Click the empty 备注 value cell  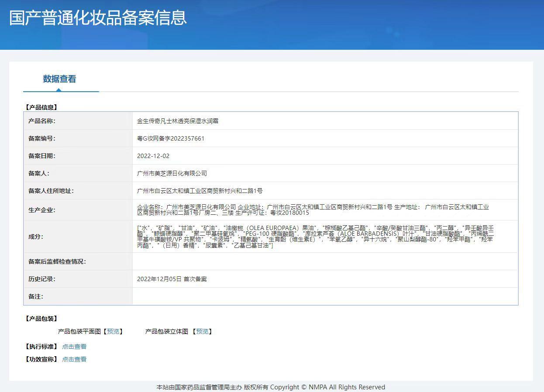click(325, 296)
